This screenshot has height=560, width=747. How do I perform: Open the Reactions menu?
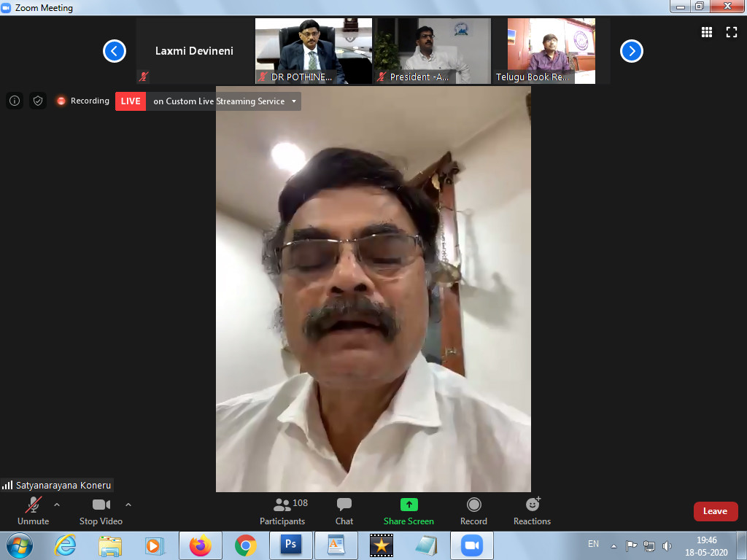[x=532, y=511]
